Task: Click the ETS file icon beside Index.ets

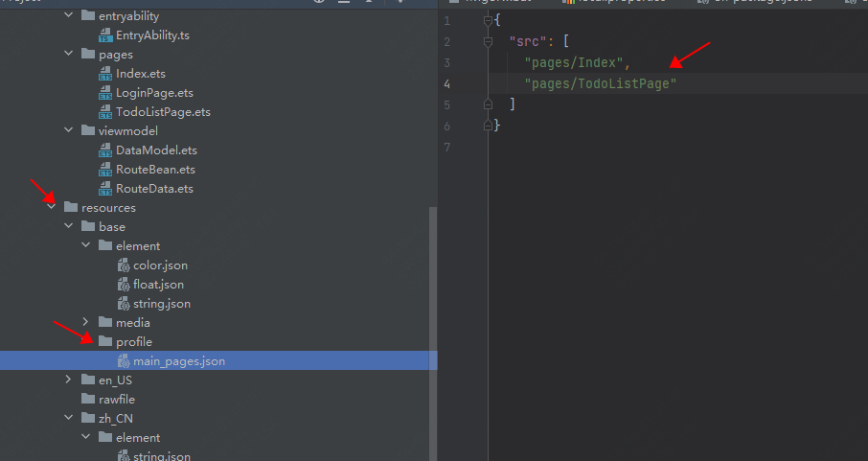Action: (105, 74)
